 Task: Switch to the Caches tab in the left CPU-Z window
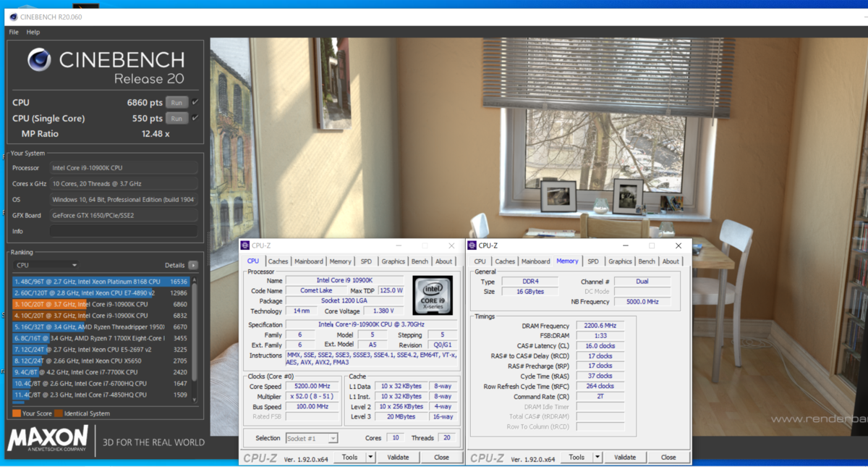278,261
